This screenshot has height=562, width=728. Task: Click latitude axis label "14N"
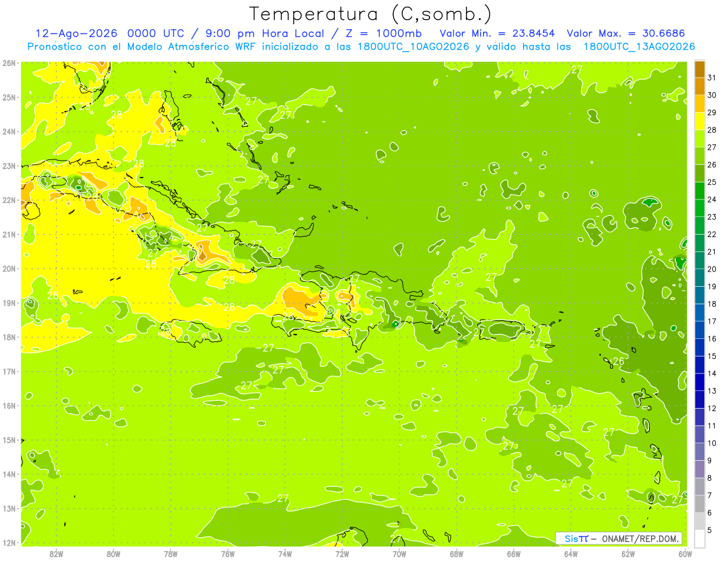pyautogui.click(x=9, y=474)
